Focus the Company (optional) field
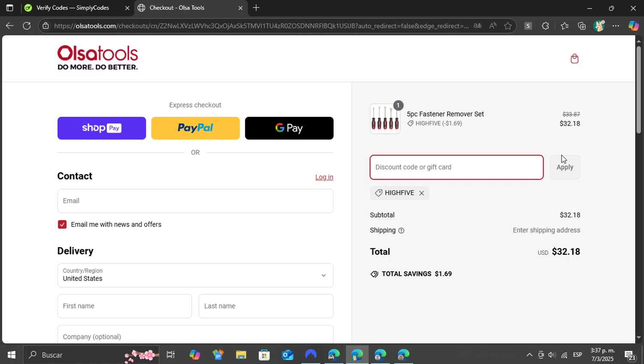 (195, 334)
